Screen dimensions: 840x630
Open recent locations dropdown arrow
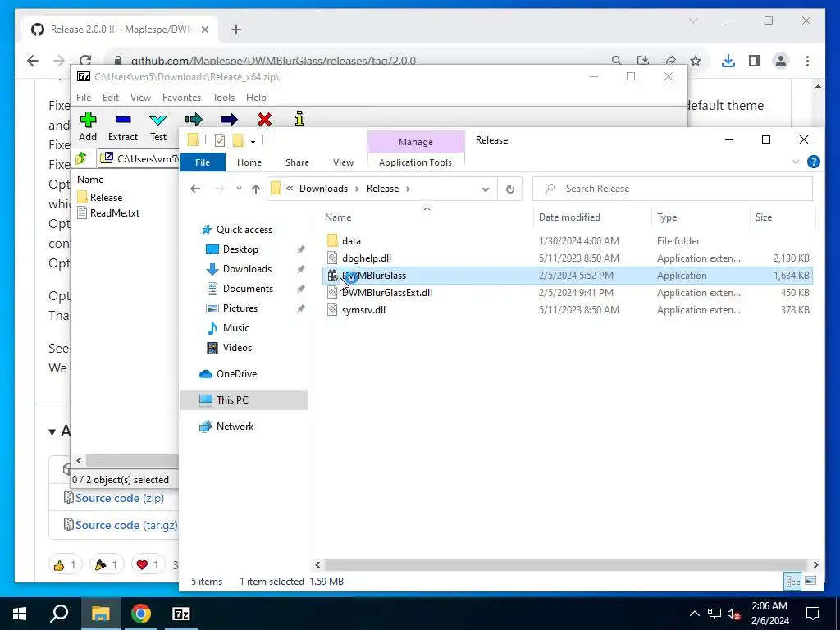click(239, 189)
